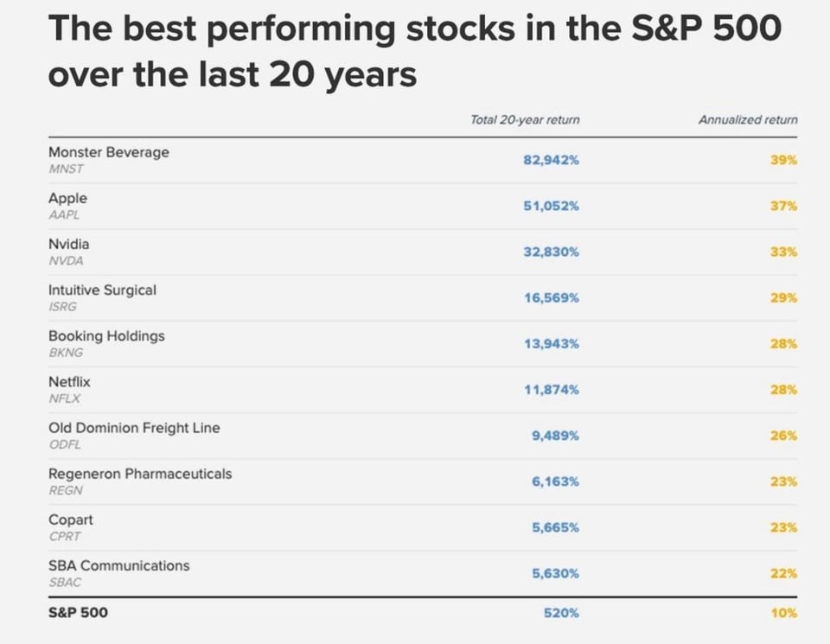This screenshot has width=830, height=644.
Task: Click the Annualized return column header
Action: click(748, 120)
